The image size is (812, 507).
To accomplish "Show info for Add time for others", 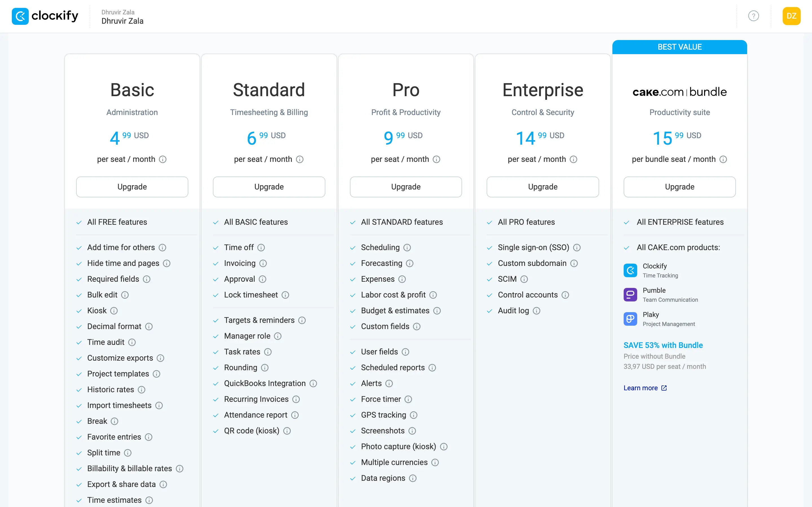I will (x=162, y=248).
